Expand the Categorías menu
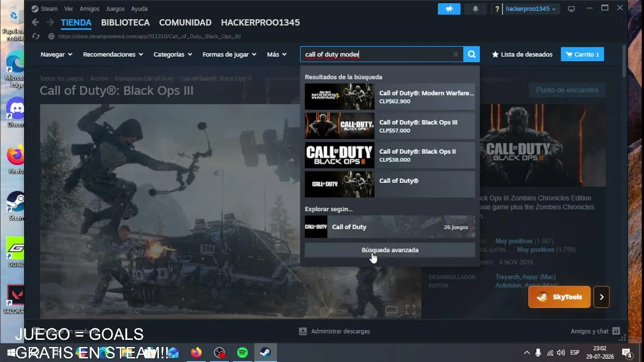The image size is (644, 362). pos(173,54)
